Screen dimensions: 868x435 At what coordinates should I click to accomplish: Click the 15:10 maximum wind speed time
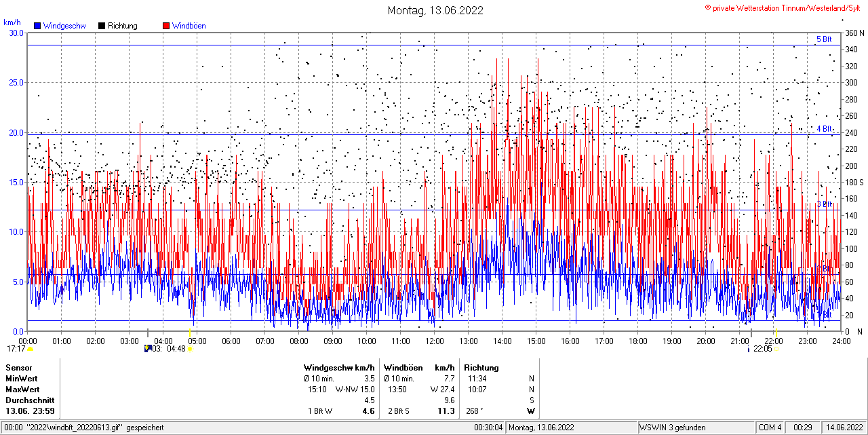tap(317, 390)
